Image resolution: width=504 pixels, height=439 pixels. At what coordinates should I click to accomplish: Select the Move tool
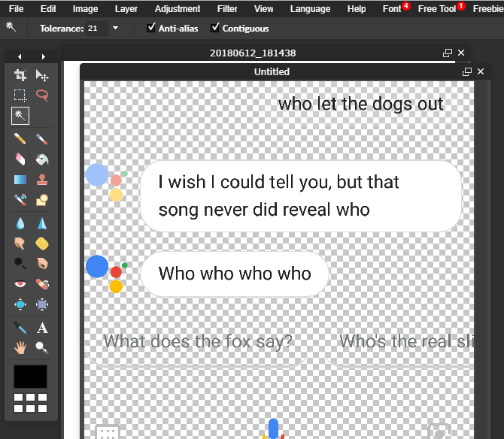pos(42,75)
